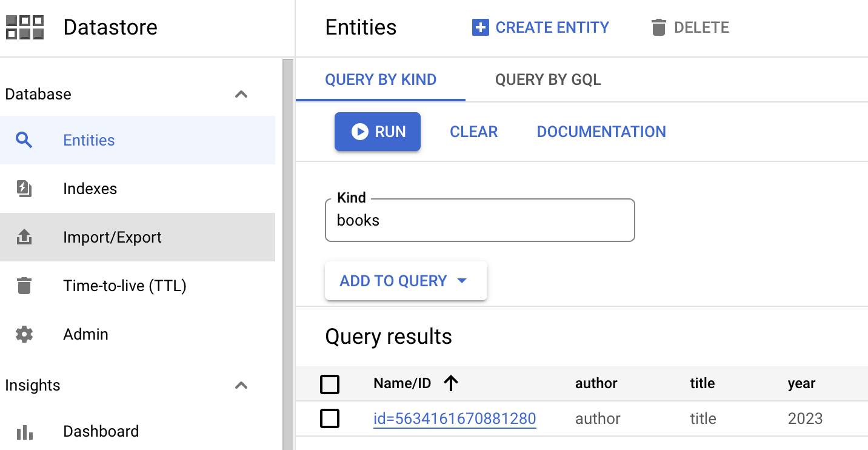Viewport: 868px width, 450px height.
Task: Click the Dashboard bar chart icon
Action: click(x=24, y=432)
